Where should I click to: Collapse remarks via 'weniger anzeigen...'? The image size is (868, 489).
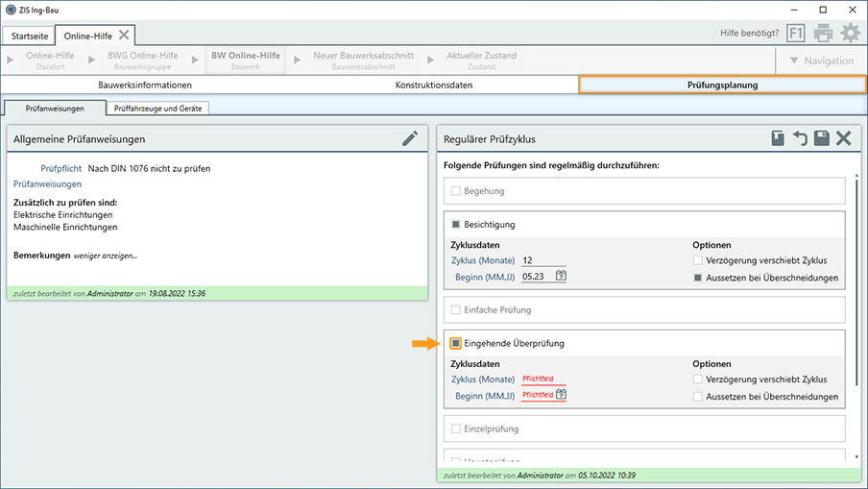click(106, 256)
